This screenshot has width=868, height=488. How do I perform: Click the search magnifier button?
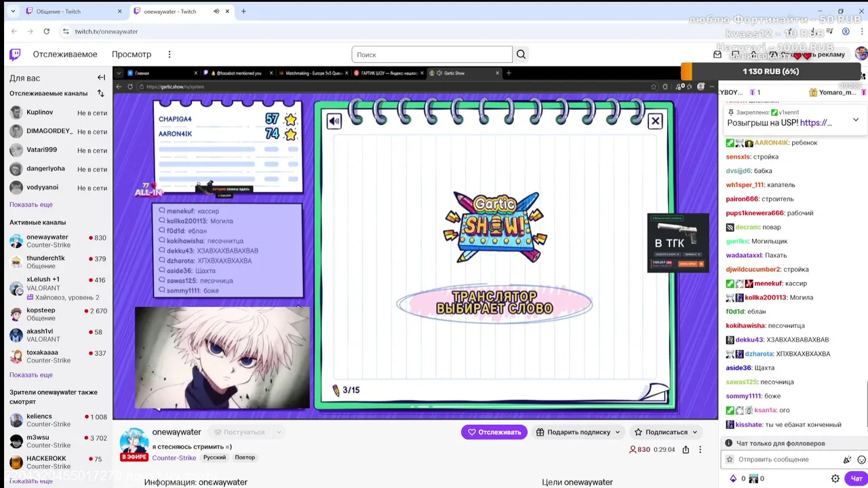point(521,54)
